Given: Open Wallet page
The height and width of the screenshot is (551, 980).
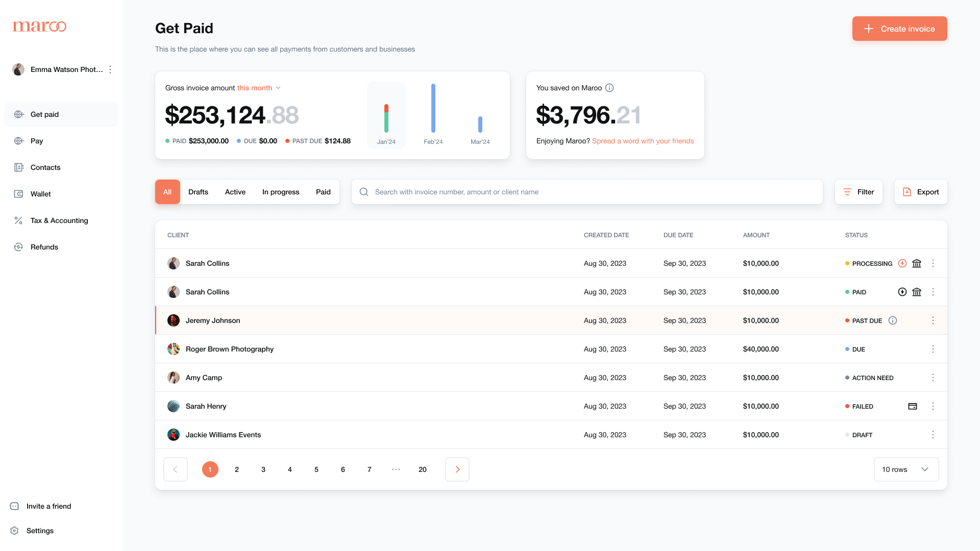Looking at the screenshot, I should coord(61,194).
